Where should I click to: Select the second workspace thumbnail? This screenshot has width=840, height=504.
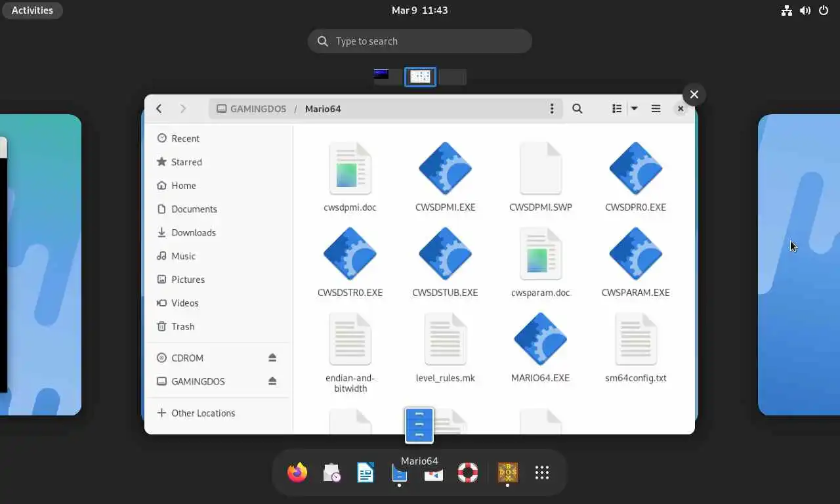420,77
